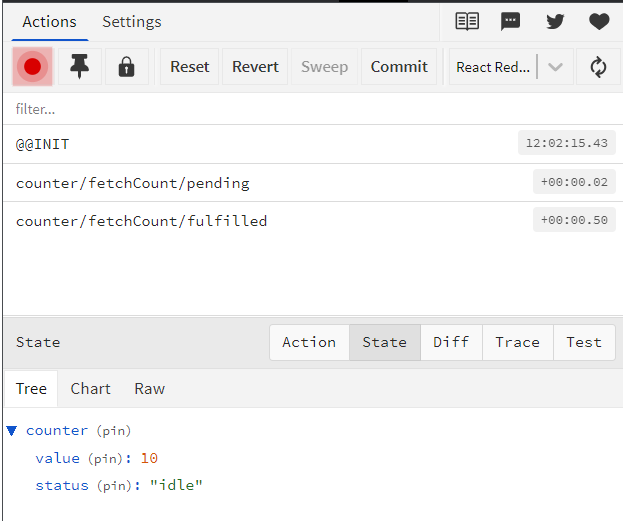Screen dimensions: 623x521
Task: Click the +00:00.02 time badge
Action: [574, 182]
